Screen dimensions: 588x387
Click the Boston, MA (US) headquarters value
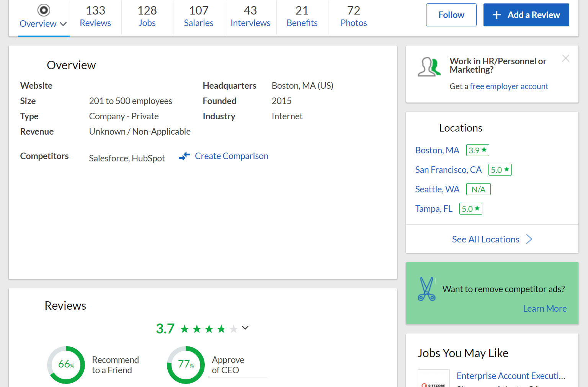pos(302,86)
